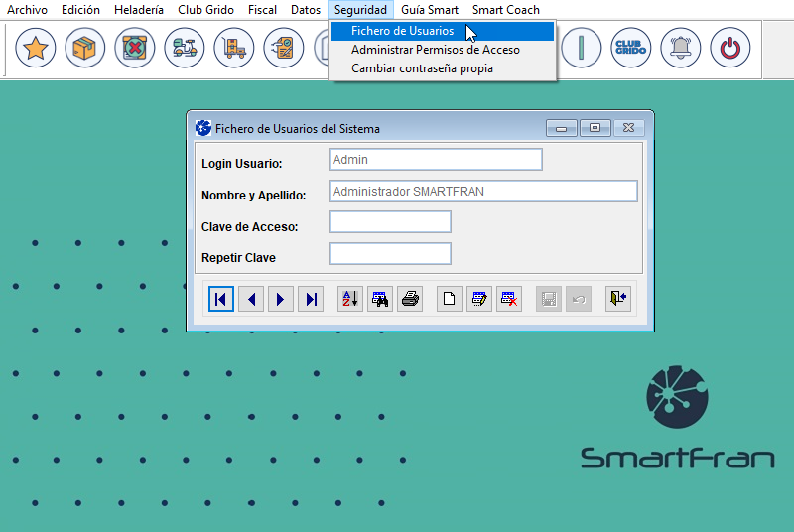This screenshot has width=794, height=532.
Task: Choose Cambiar contraseña propia
Action: (442, 68)
